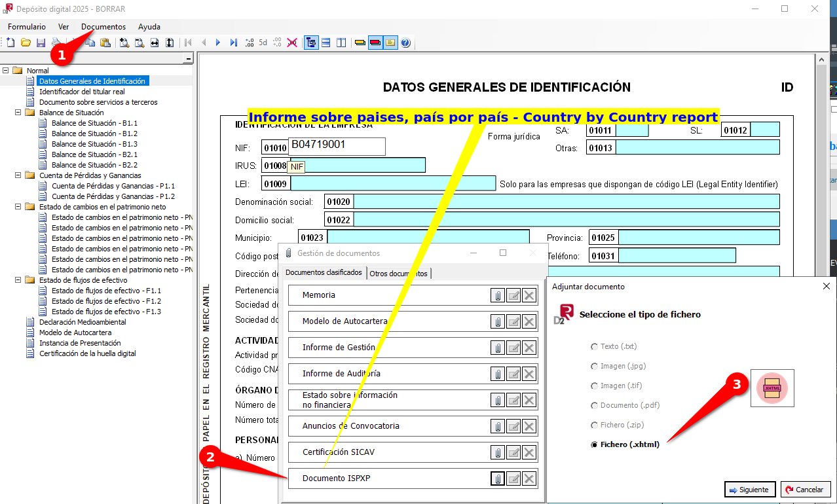The image size is (837, 504).
Task: Collapse the Normal root tree node
Action: click(5, 70)
